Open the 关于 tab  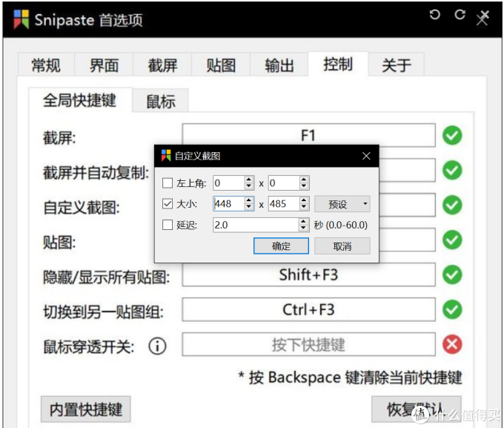coord(397,65)
